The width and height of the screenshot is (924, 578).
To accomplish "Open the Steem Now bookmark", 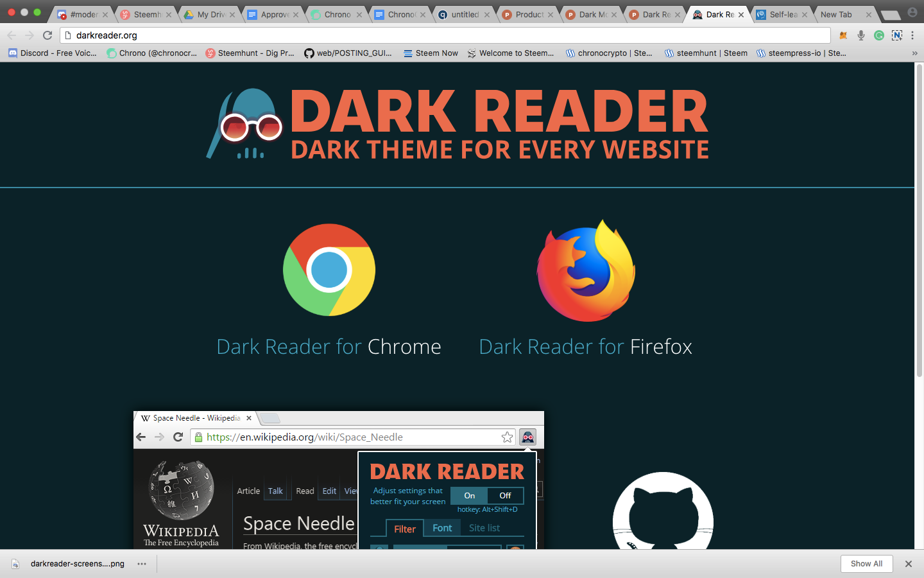I will point(431,53).
